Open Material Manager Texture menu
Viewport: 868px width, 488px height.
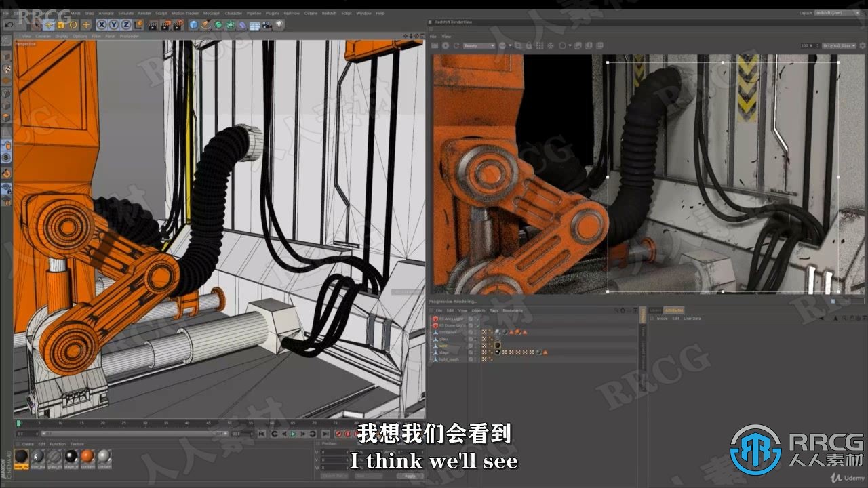77,444
